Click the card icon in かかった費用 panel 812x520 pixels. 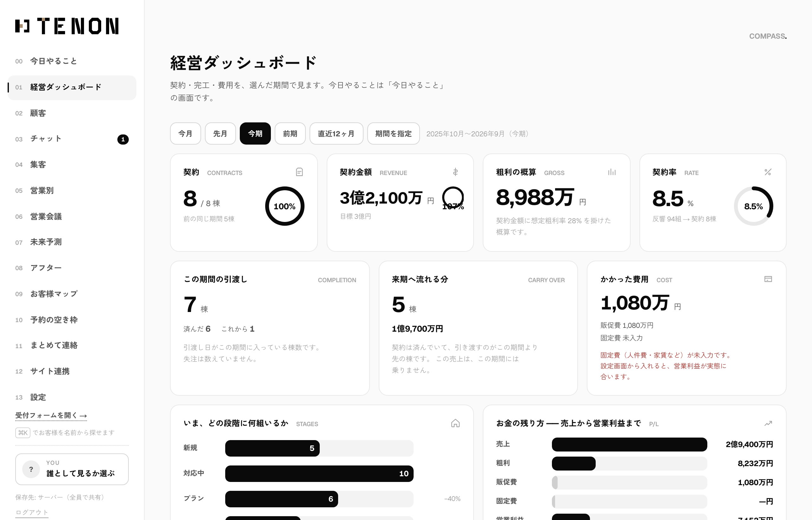(x=768, y=279)
